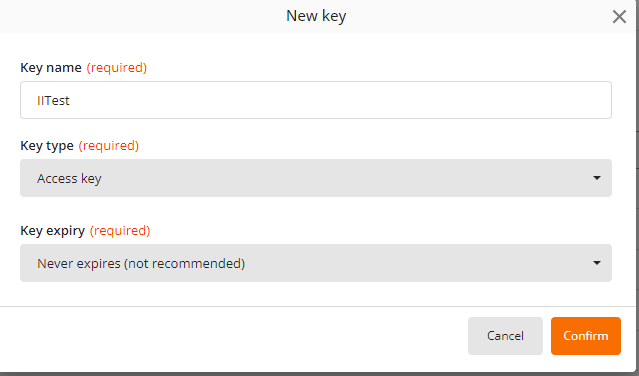
Task: Click the Never expires (not recommended) value
Action: pos(141,264)
